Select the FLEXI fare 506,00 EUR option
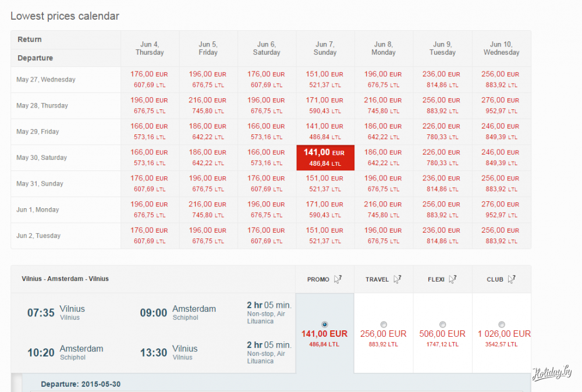Screen dimensions: 582x392 coord(442,324)
